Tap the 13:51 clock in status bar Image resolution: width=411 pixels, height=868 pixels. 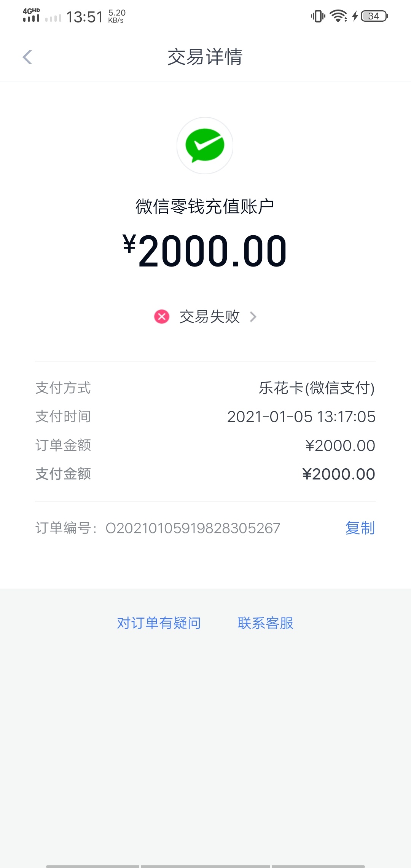point(84,17)
